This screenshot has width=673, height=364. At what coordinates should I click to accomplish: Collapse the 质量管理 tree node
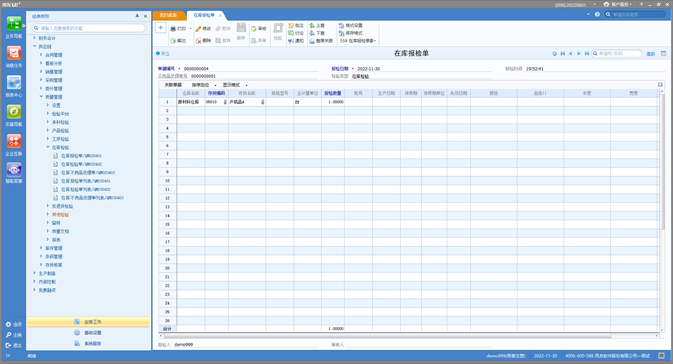point(41,97)
